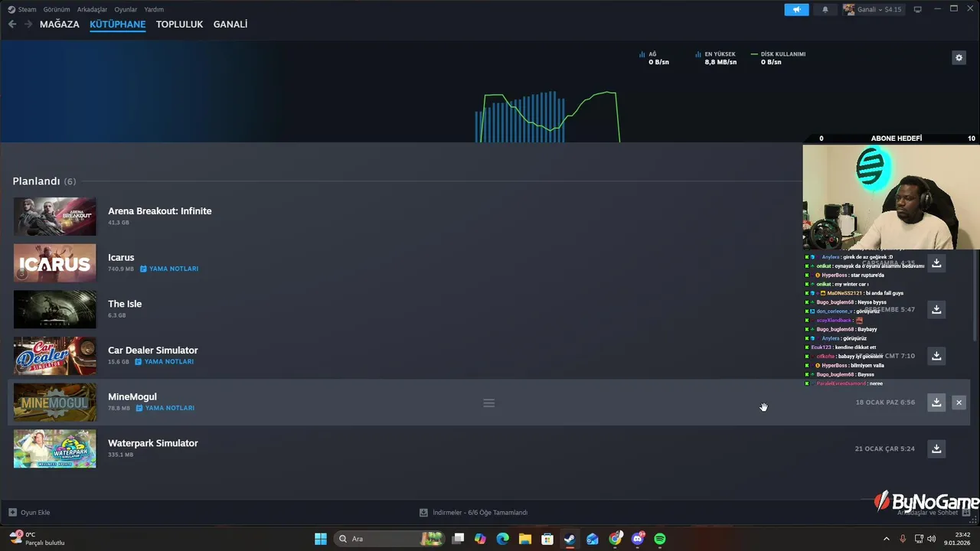Open the MineMogul title

pos(132,396)
